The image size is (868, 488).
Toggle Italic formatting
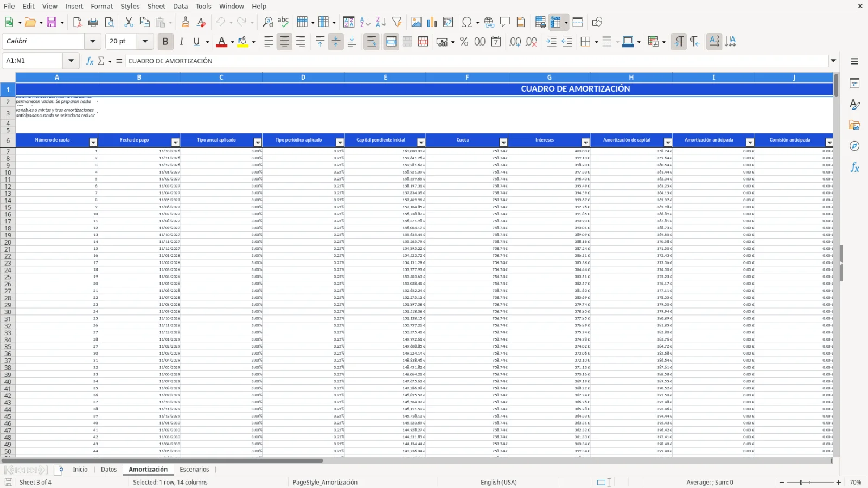coord(181,42)
